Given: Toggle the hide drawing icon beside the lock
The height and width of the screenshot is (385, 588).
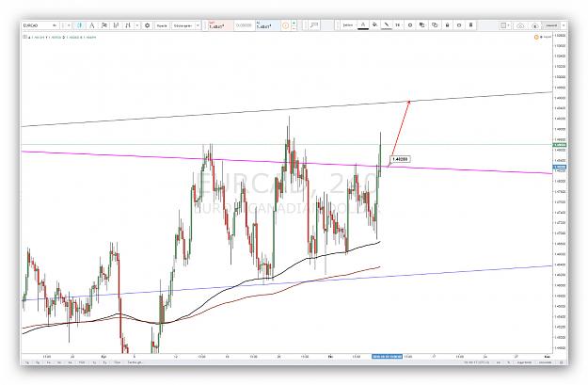Looking at the screenshot, I should point(459,25).
